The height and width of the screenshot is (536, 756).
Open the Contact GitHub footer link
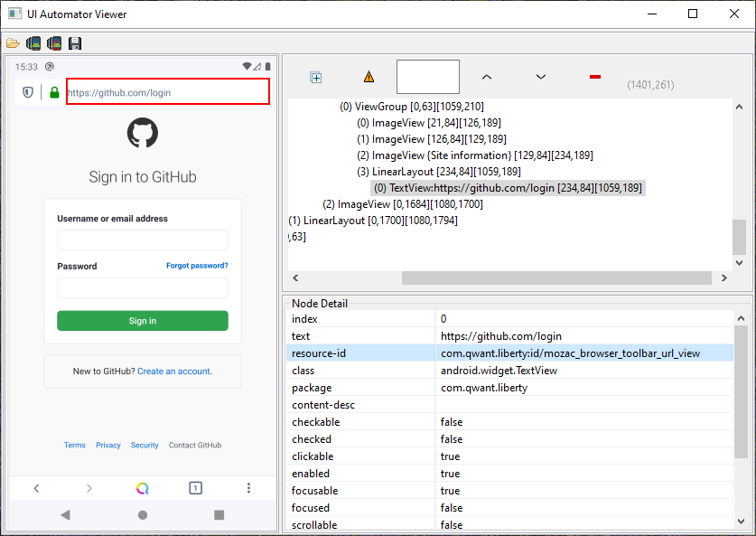pos(195,445)
